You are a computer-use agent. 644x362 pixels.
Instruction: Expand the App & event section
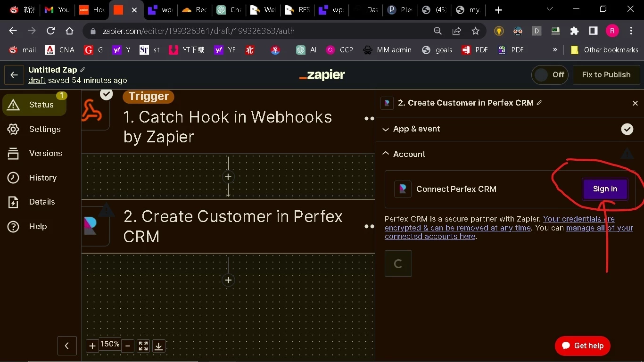tap(509, 129)
